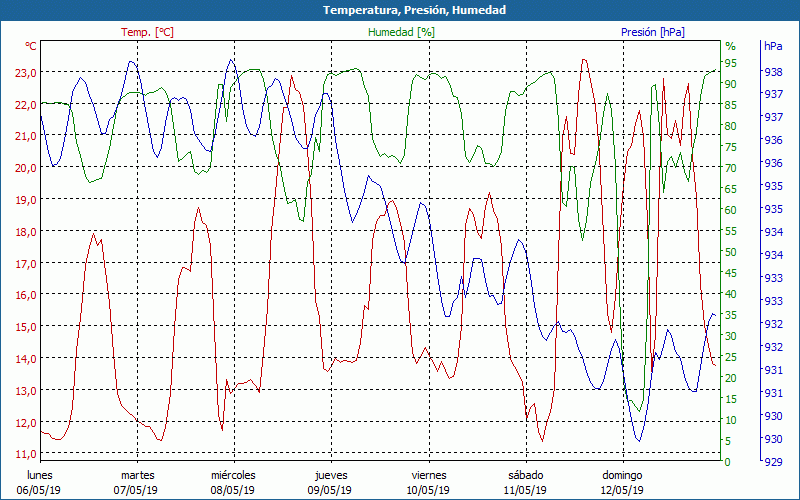Click the 'sábado' day label
The height and width of the screenshot is (500, 800).
click(x=526, y=476)
